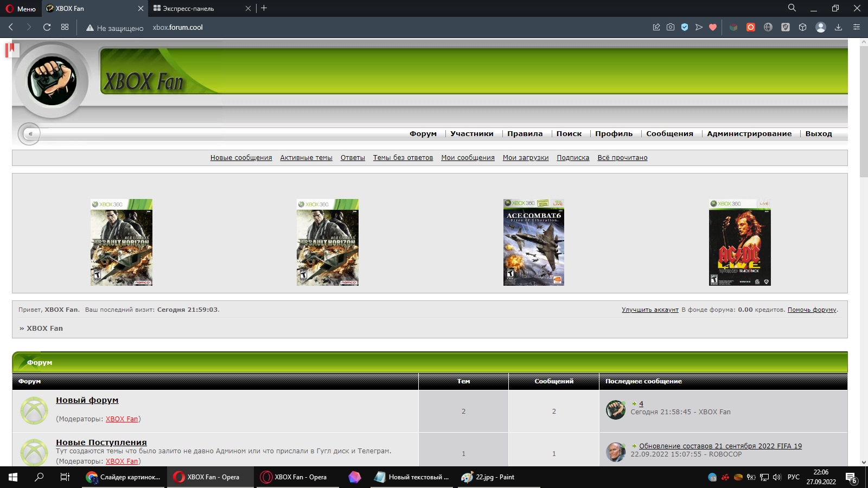Open Easy Setup sliders icon
This screenshot has width=868, height=488.
coord(857,27)
